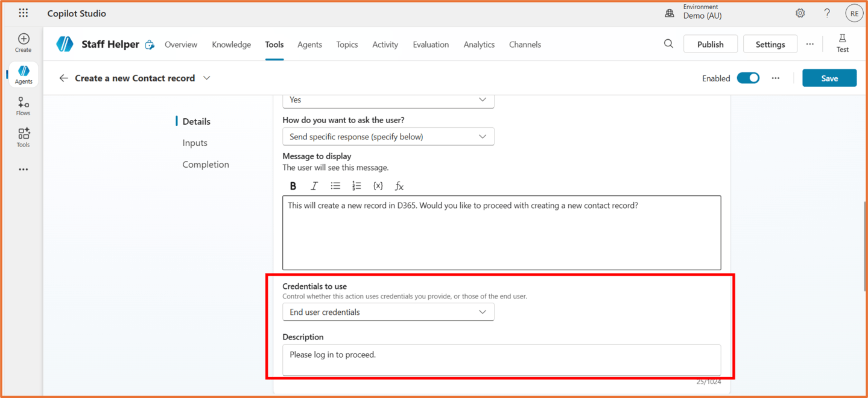Toggle the Enabled switch off
Image resolution: width=868 pixels, height=398 pixels.
click(x=748, y=78)
